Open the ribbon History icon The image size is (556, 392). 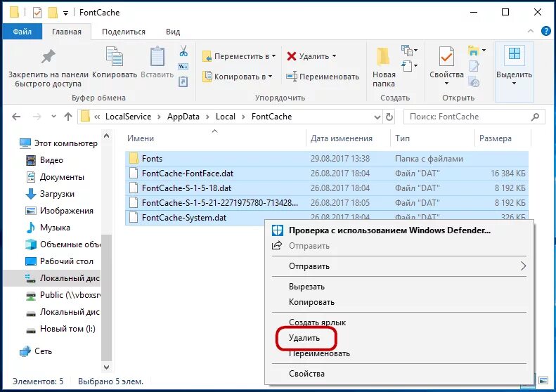coord(474,82)
